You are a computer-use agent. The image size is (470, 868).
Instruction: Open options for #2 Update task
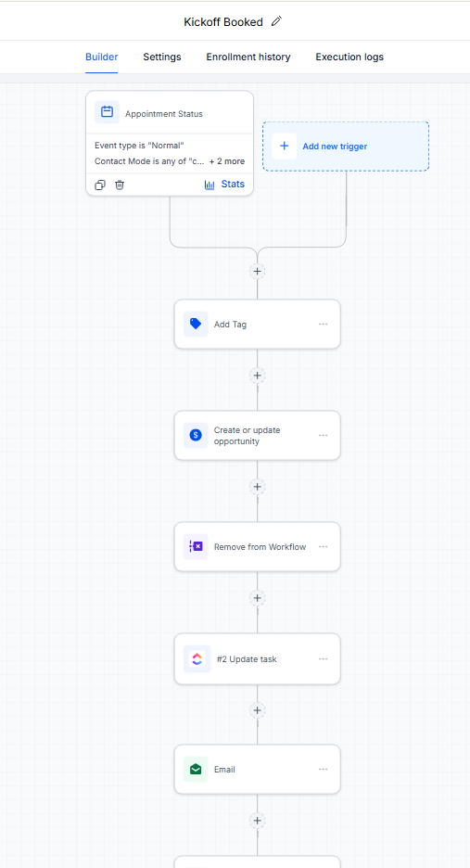click(324, 658)
